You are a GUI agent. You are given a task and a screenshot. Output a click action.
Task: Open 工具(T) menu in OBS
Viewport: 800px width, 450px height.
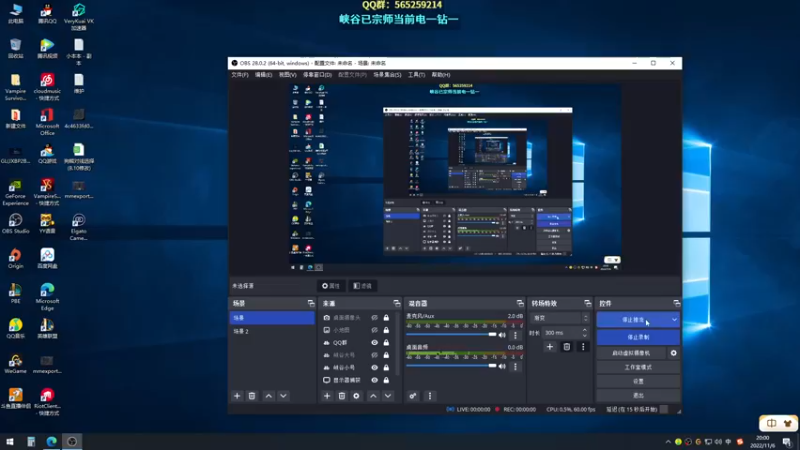[416, 75]
